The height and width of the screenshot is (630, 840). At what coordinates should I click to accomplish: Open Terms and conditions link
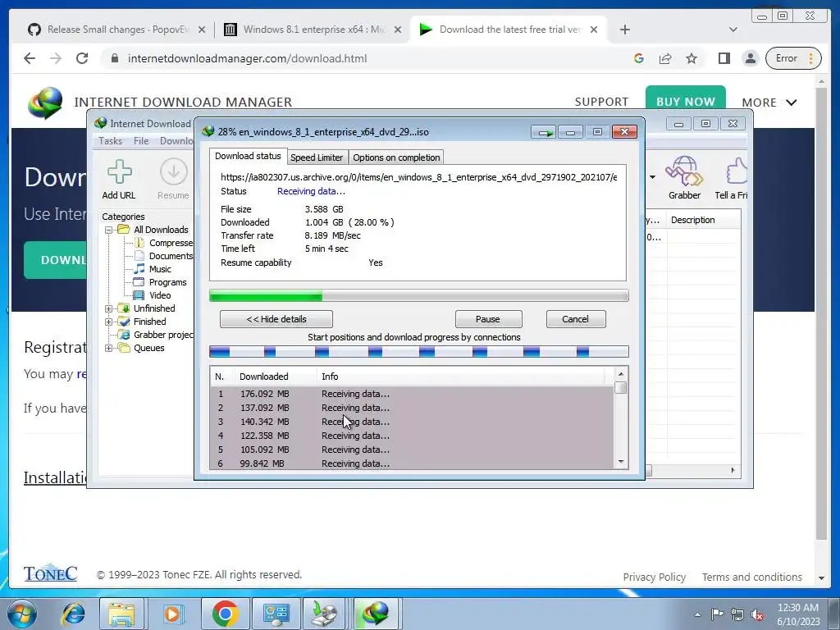[752, 577]
